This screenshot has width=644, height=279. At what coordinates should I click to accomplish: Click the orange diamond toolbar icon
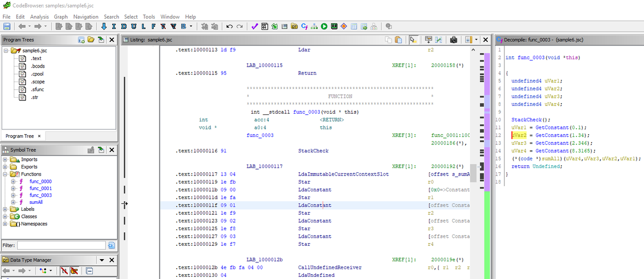(x=344, y=26)
